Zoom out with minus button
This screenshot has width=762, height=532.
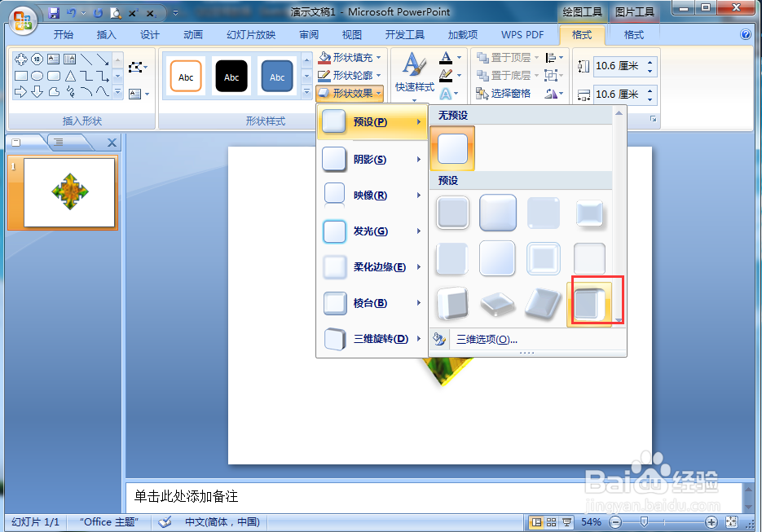click(x=615, y=522)
